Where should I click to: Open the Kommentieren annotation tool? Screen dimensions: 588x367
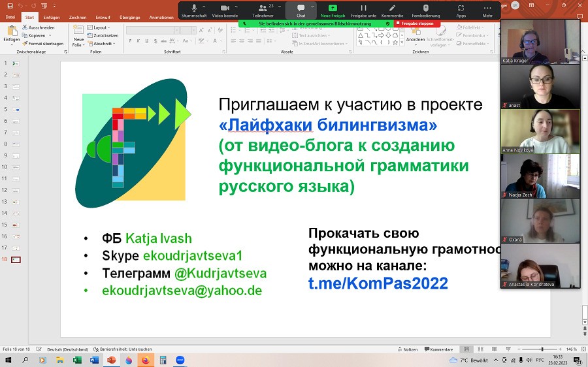tap(392, 9)
